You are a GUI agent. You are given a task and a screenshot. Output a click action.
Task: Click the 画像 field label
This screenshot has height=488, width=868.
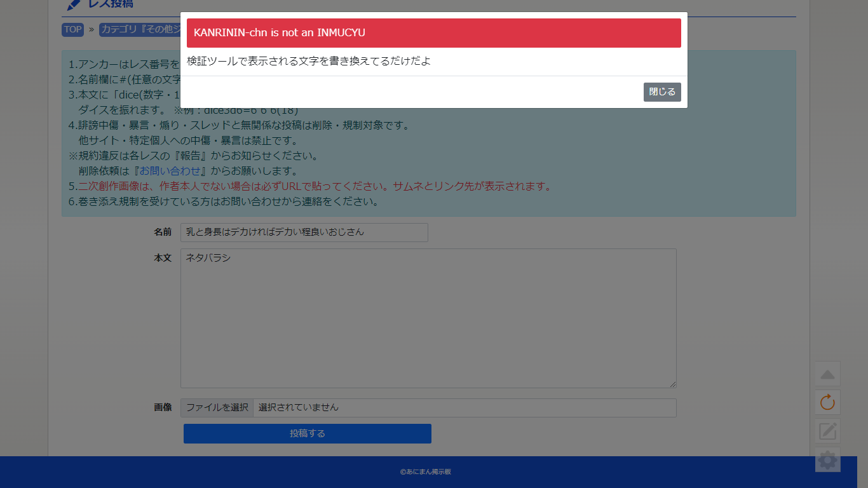[163, 407]
